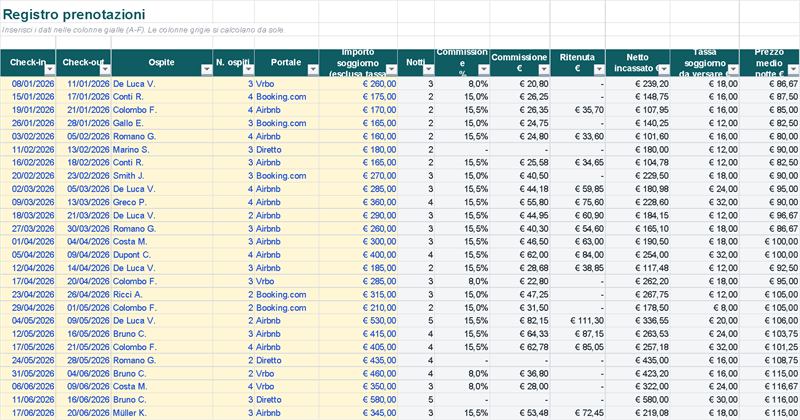Select withholding cell € 35,70
This screenshot has width=800, height=420.
point(578,110)
